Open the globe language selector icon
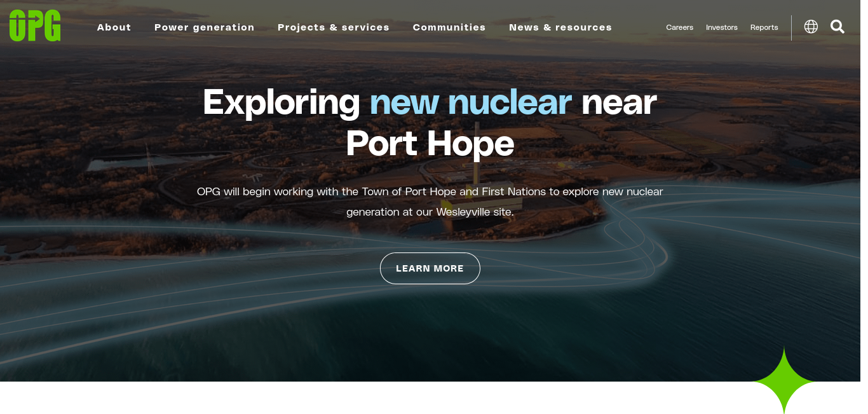868x414 pixels. point(811,27)
